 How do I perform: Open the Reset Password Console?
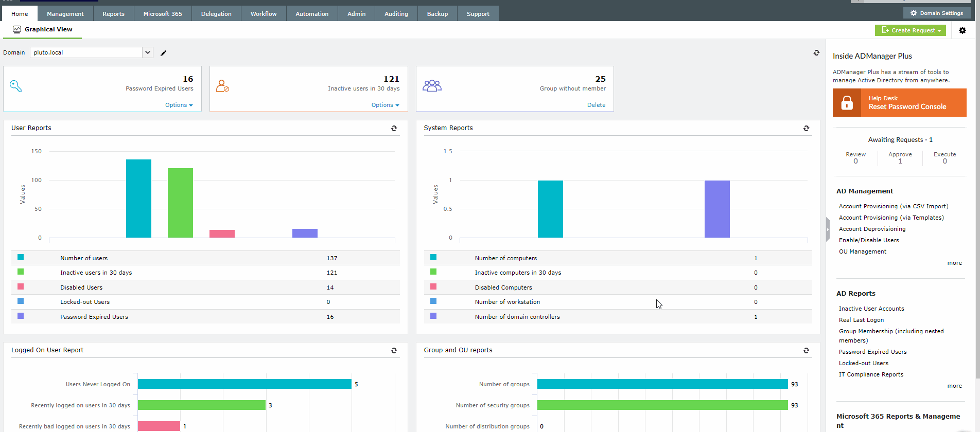[899, 103]
